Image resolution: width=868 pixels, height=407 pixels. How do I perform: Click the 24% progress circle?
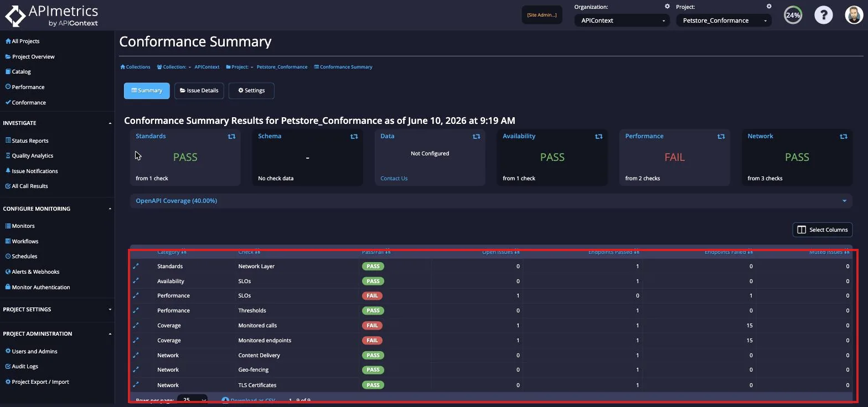(793, 15)
